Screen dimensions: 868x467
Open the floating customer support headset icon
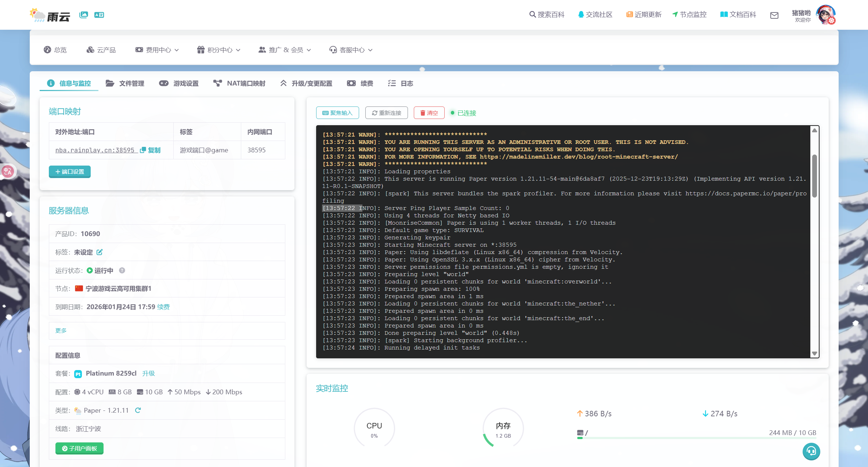click(811, 451)
